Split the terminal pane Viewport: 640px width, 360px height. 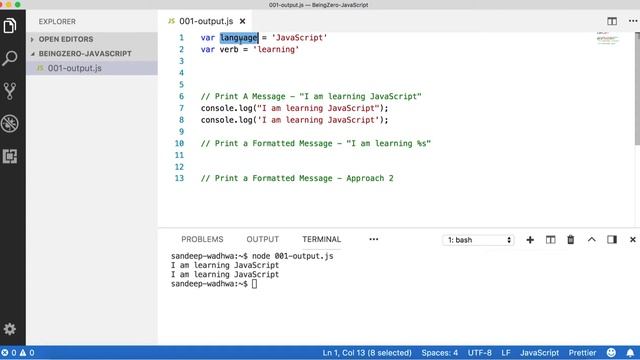coord(550,240)
